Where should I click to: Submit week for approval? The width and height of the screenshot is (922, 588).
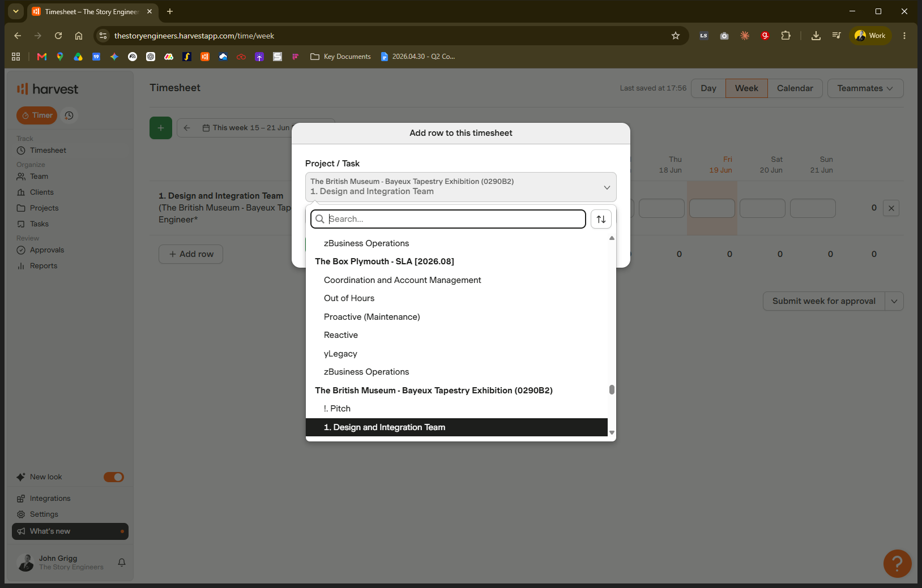(x=824, y=301)
